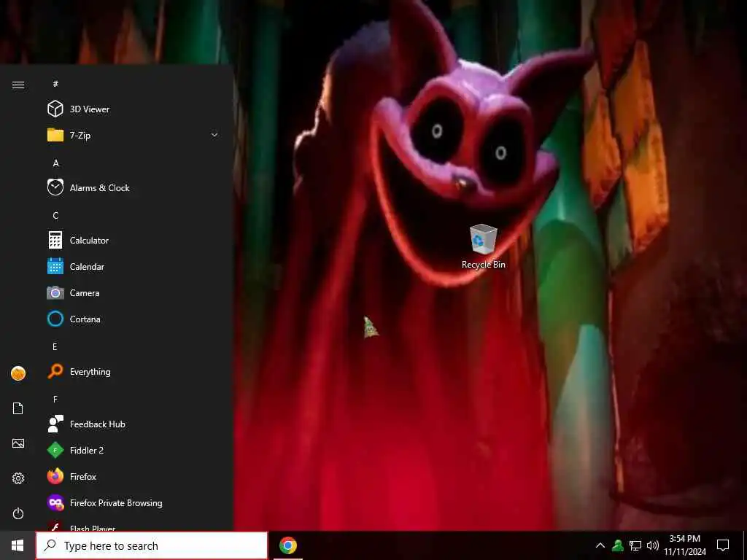Open the Documents shortcut in Start sidebar
This screenshot has width=747, height=560.
pos(18,408)
